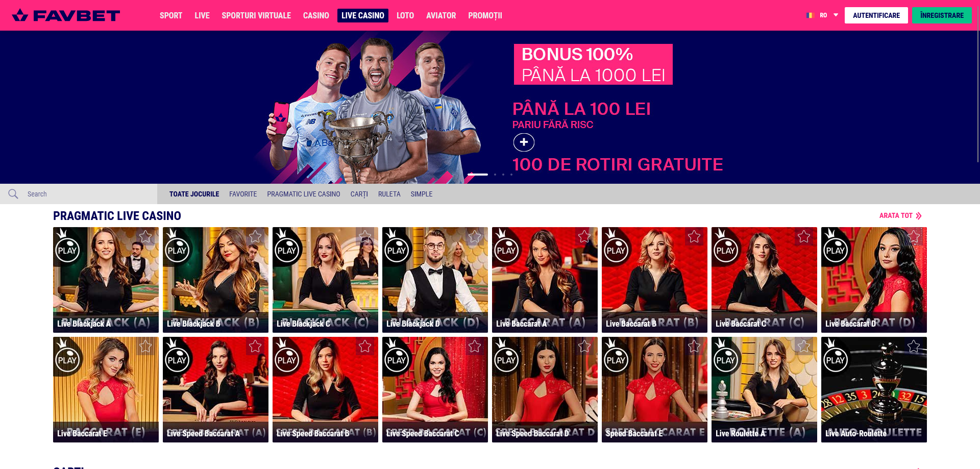
Task: Click the Autentificare button
Action: click(x=876, y=15)
